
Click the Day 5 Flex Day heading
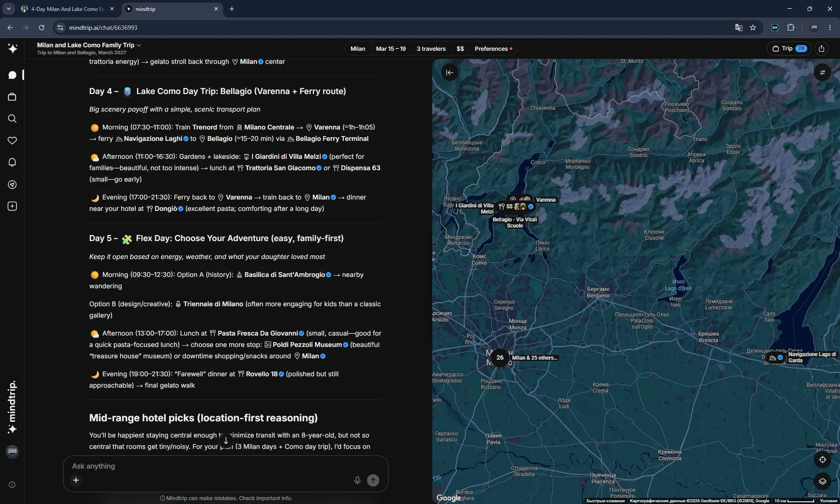pos(216,238)
